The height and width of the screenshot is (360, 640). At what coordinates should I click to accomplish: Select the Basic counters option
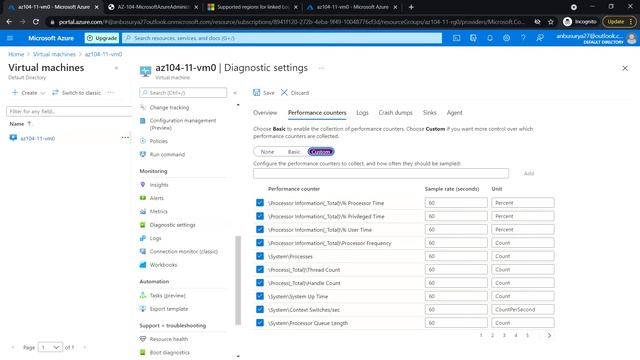tap(294, 152)
